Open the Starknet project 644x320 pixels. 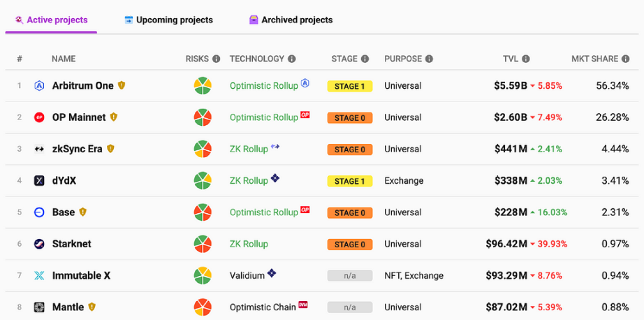click(x=71, y=244)
